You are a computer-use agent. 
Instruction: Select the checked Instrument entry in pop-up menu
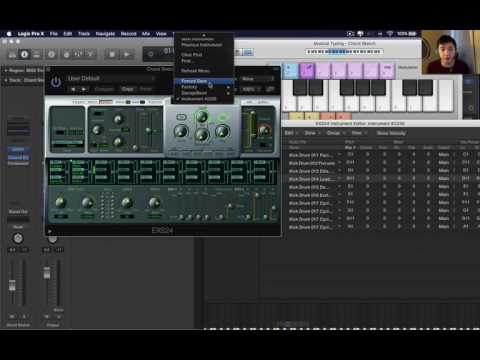tap(204, 99)
